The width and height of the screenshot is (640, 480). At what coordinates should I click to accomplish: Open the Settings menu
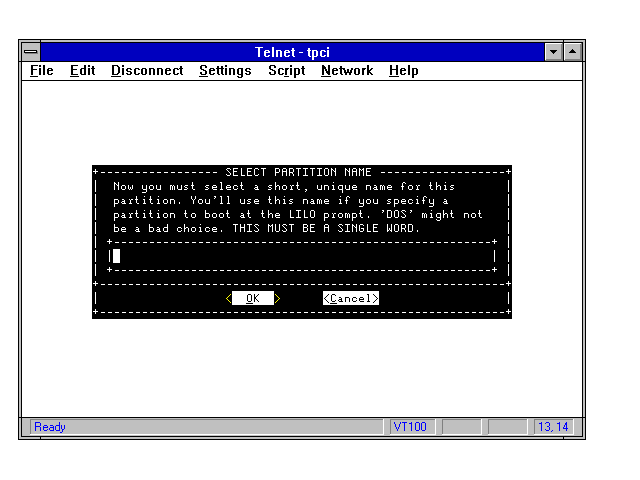coord(225,71)
